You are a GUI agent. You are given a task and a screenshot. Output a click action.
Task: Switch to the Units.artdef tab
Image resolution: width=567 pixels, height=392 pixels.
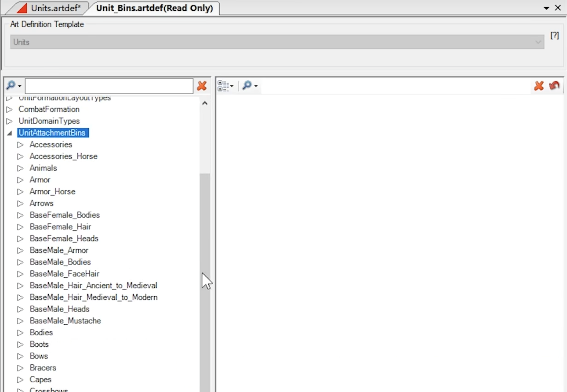[55, 8]
